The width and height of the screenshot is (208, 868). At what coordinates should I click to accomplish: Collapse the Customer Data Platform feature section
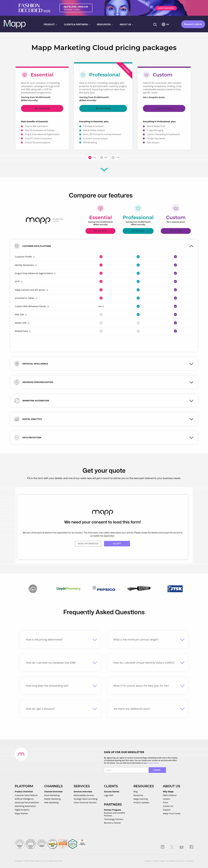click(x=191, y=246)
